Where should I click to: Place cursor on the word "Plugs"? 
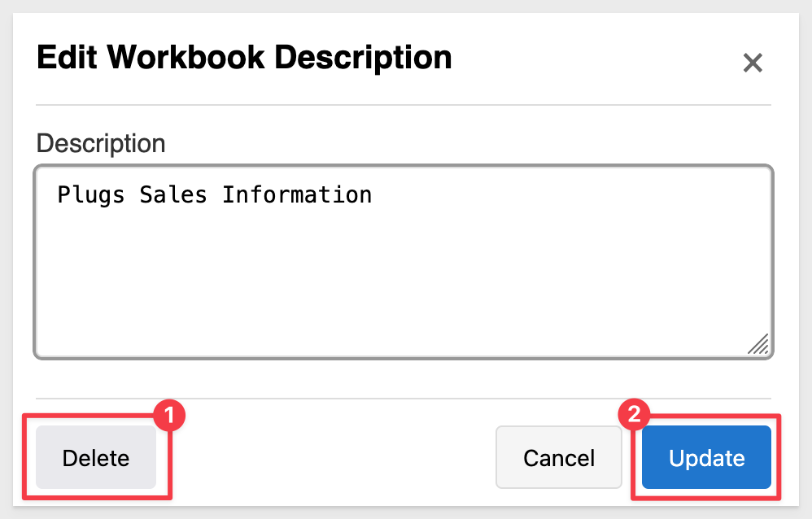pyautogui.click(x=90, y=196)
